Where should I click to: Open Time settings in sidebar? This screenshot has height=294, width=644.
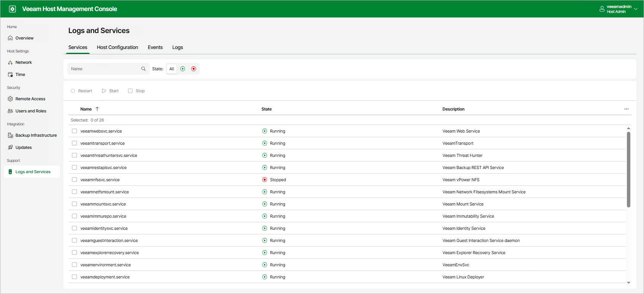[20, 74]
